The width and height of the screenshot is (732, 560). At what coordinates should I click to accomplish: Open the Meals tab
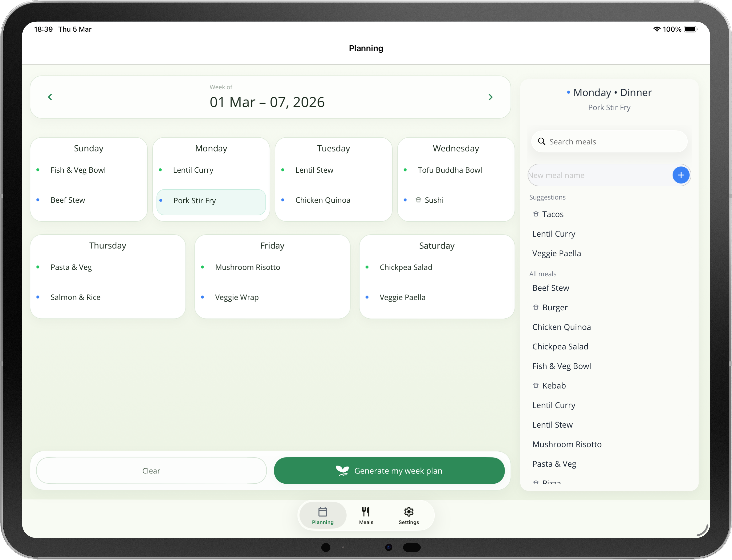tap(366, 515)
